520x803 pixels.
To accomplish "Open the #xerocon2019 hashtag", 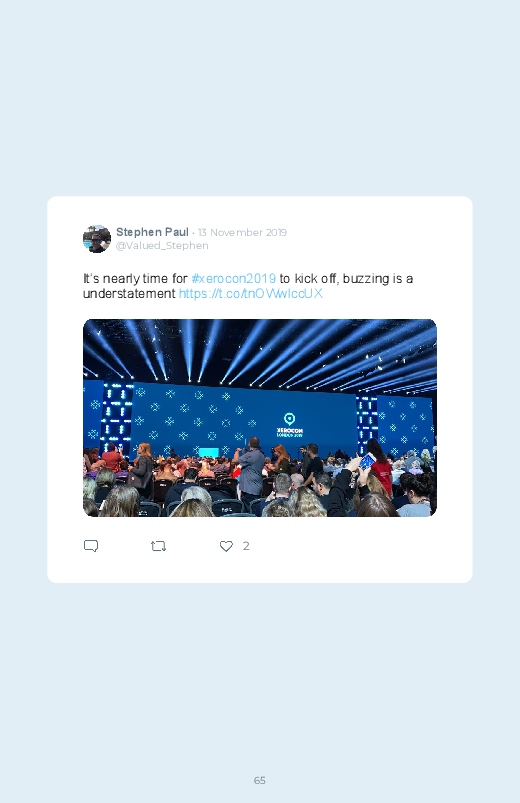I will (x=233, y=279).
